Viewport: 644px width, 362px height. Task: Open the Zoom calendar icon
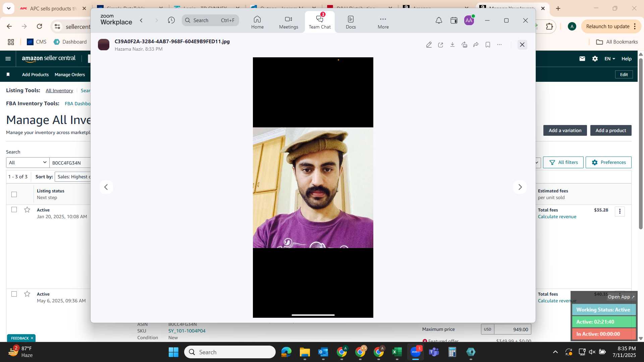[454, 20]
